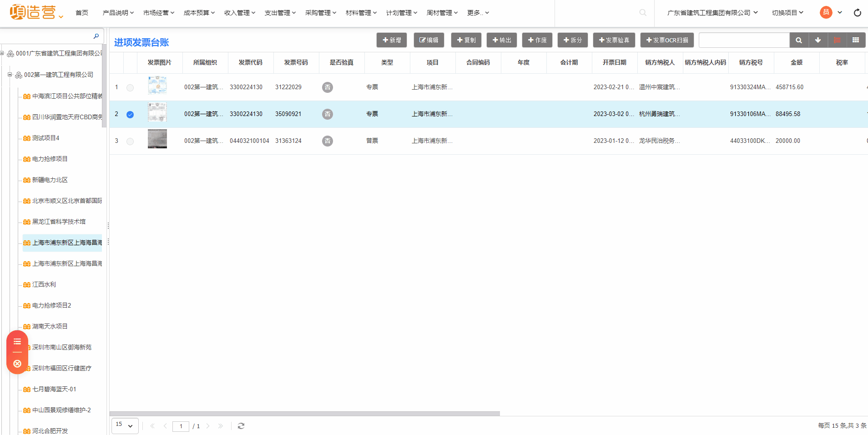868x435 pixels.
Task: Go to 首页 menu item
Action: pos(82,13)
